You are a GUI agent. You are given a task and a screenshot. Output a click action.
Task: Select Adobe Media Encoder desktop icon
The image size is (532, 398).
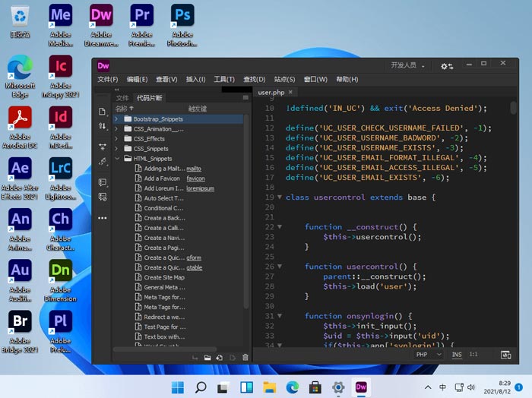coord(60,25)
